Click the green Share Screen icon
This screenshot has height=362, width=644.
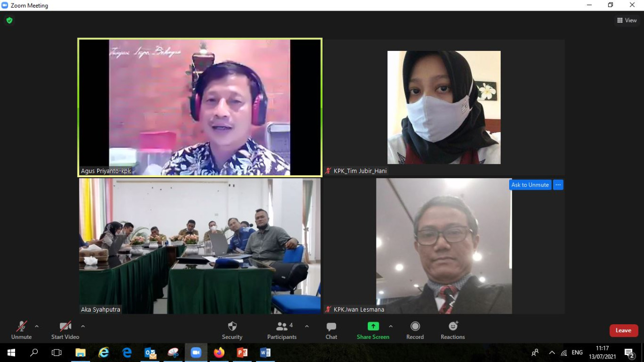(373, 326)
